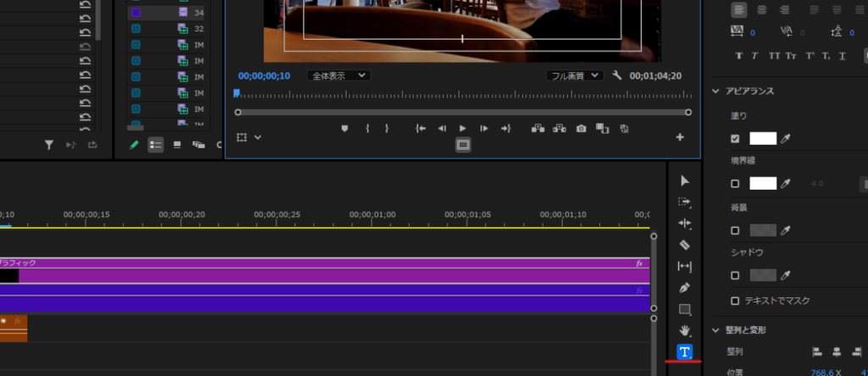Open the フル画質 playback resolution dropdown
868x376 pixels.
tap(574, 75)
